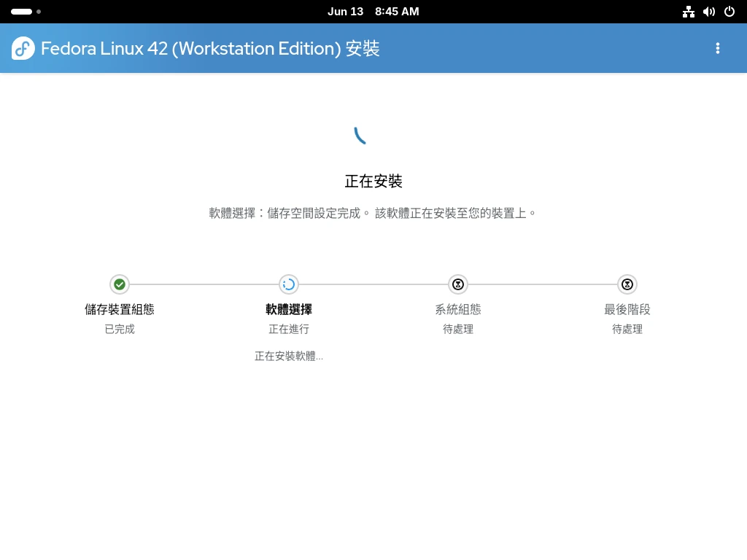
Task: Click the 已完成 status text
Action: tap(120, 329)
